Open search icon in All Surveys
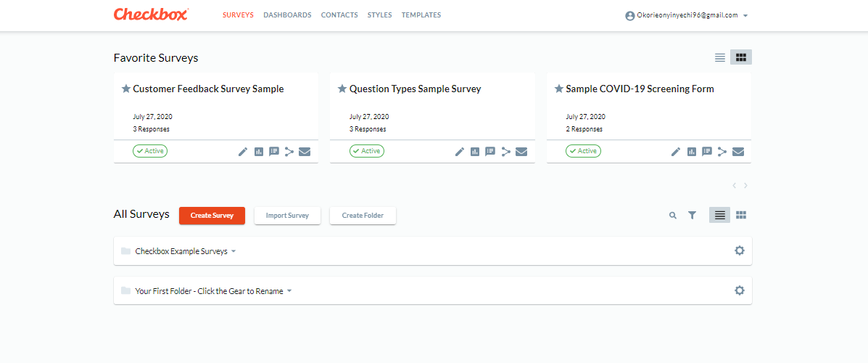868x363 pixels. (673, 216)
